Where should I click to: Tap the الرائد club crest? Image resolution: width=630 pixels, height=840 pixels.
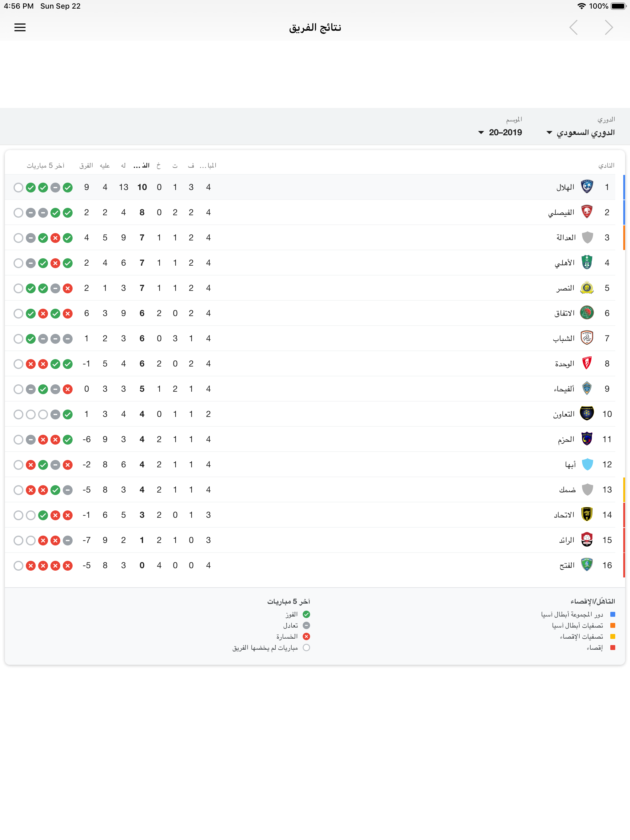[587, 540]
